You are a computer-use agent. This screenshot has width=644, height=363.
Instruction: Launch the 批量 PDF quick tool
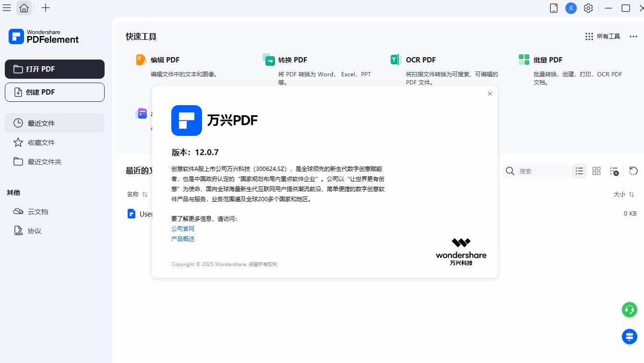point(548,60)
